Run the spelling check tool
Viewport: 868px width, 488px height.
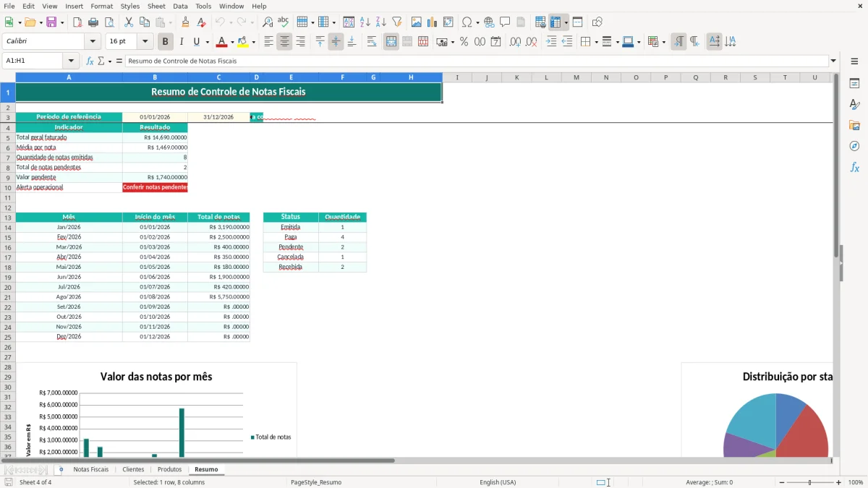coord(283,22)
